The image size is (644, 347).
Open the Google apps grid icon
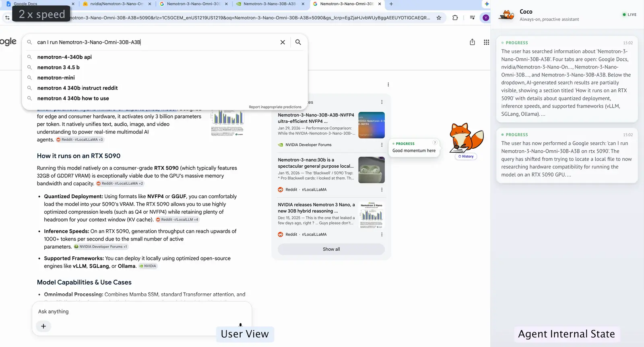(486, 42)
